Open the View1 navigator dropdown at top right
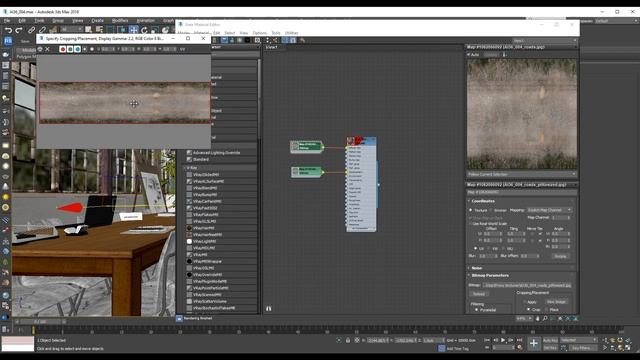This screenshot has height=360, width=640. (x=545, y=41)
